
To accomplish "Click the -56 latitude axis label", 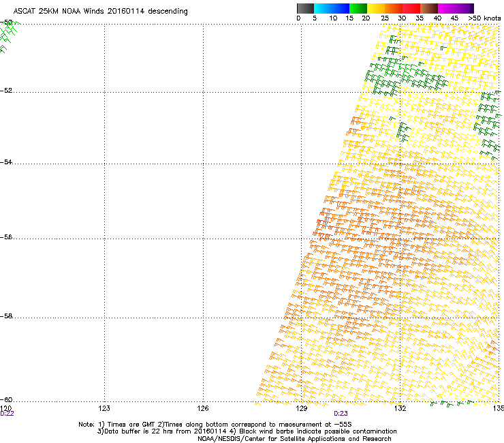I will click(x=6, y=237).
